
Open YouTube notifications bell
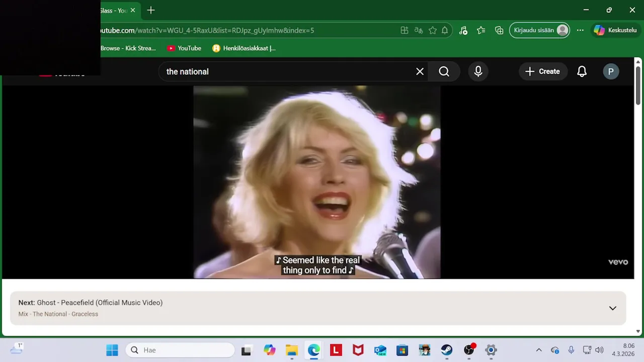point(582,71)
